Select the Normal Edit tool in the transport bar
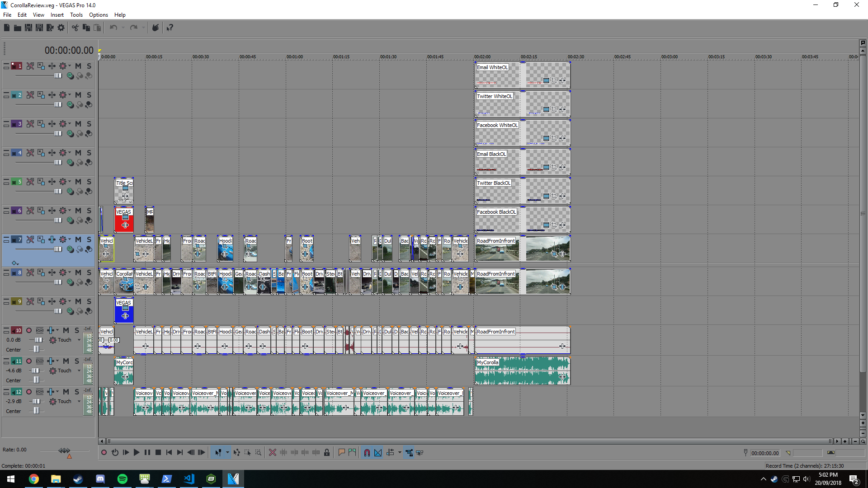This screenshot has width=868, height=488. [218, 452]
